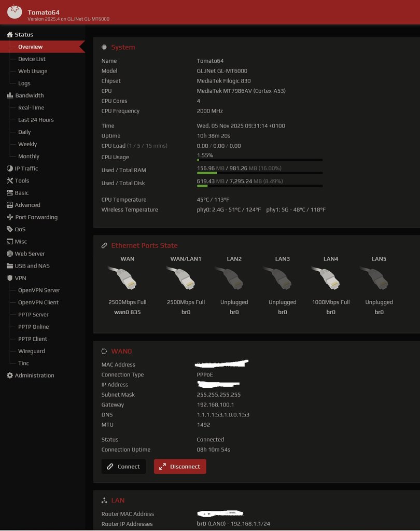Screen dimensions: 420x531
Task: Click the '1.1.1.1:53,1.0.0.1:53' DNS value
Action: pos(223,414)
